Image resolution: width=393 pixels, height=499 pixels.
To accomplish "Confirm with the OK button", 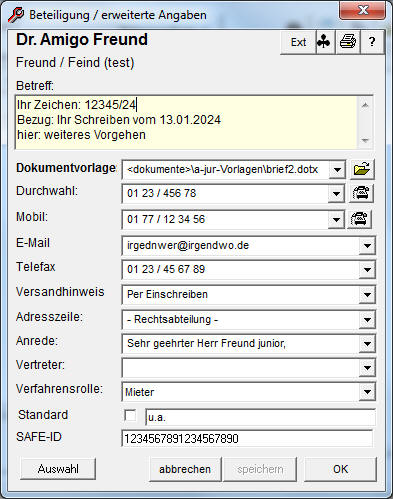I will tap(340, 469).
